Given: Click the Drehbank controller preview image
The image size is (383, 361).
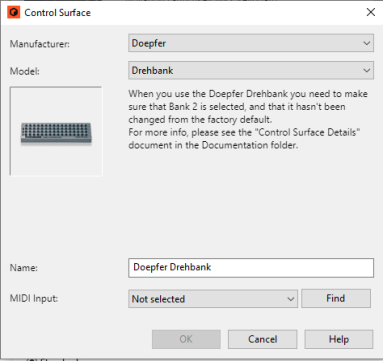Looking at the screenshot, I should tap(56, 131).
